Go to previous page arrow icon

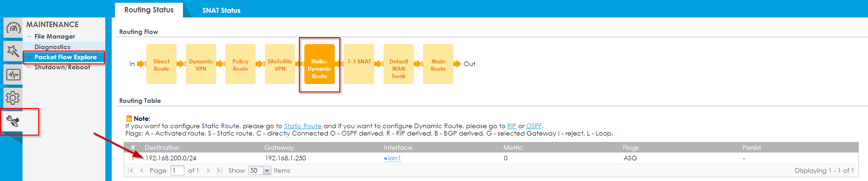point(141,170)
